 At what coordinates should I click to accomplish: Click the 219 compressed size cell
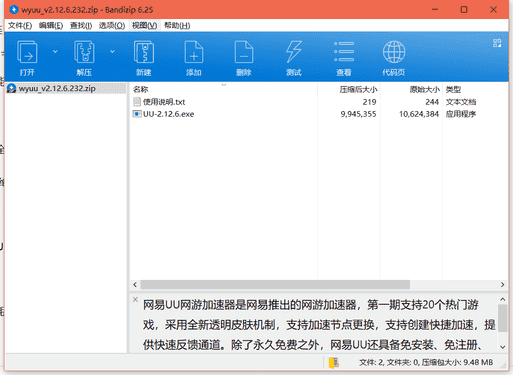(x=369, y=102)
